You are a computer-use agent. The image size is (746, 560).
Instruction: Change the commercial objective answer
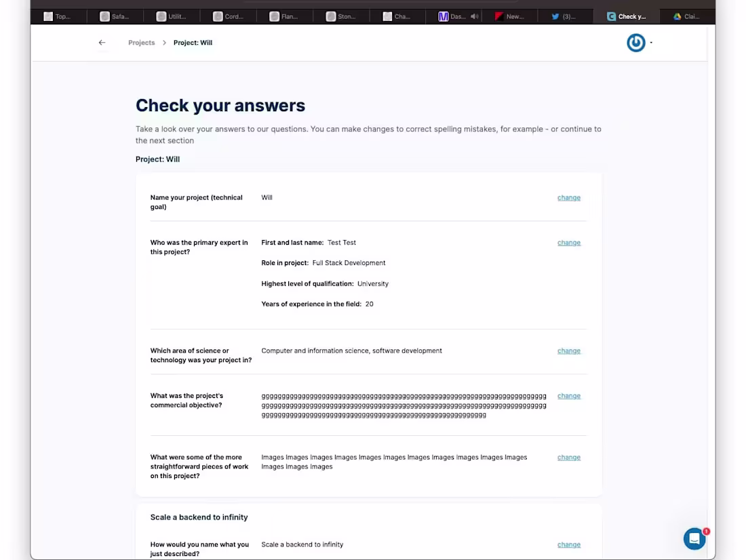click(568, 395)
